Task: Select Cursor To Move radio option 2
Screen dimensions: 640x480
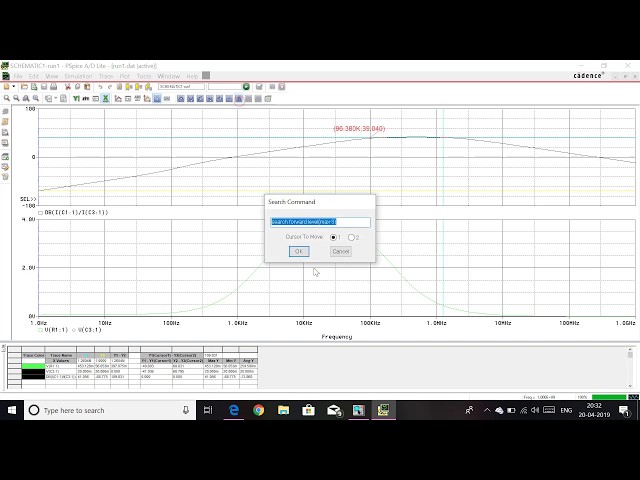Action: [351, 237]
